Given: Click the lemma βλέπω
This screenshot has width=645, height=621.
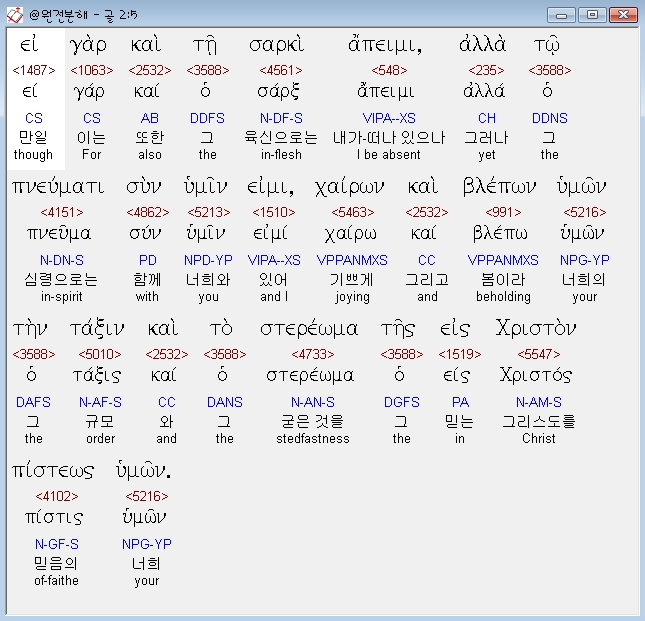Looking at the screenshot, I should [500, 233].
